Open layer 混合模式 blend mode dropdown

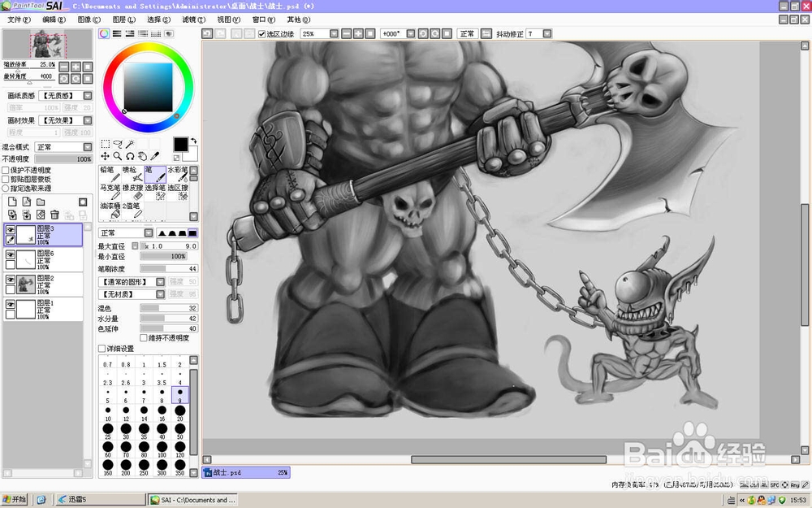point(88,147)
